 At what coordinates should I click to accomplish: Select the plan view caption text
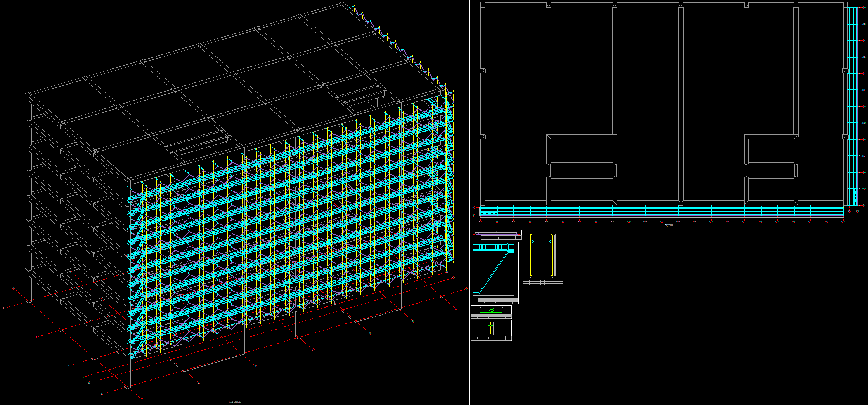pos(669,225)
